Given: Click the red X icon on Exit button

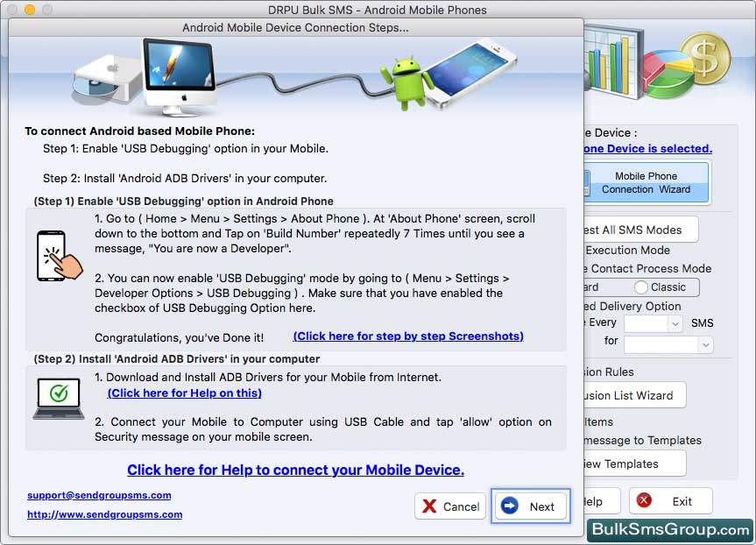Looking at the screenshot, I should click(x=644, y=500).
